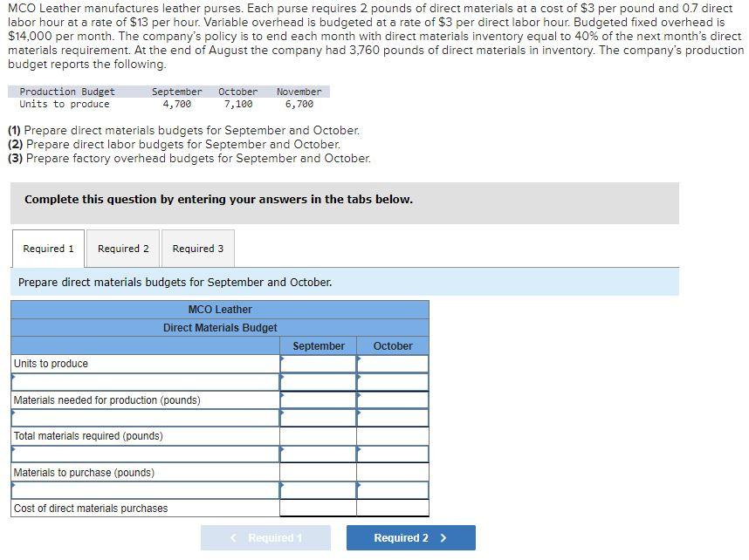
Task: Click the November header in production budget
Action: [x=299, y=92]
